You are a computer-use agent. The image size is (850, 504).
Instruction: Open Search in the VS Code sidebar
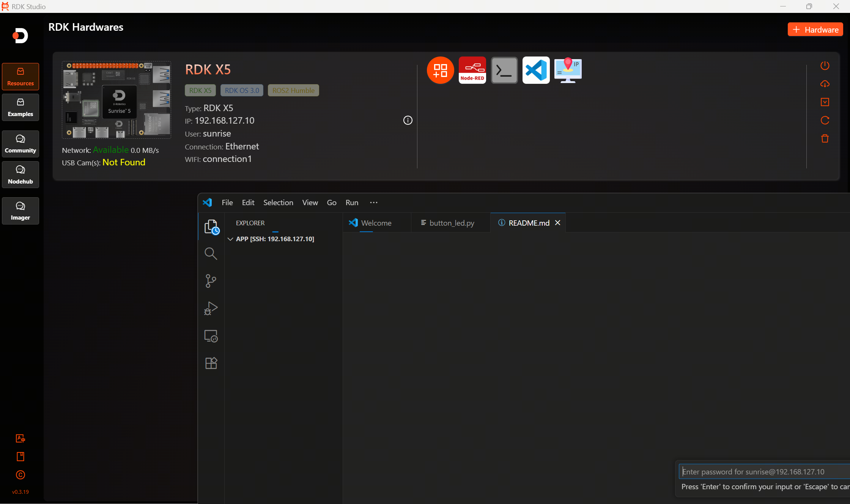coord(211,253)
